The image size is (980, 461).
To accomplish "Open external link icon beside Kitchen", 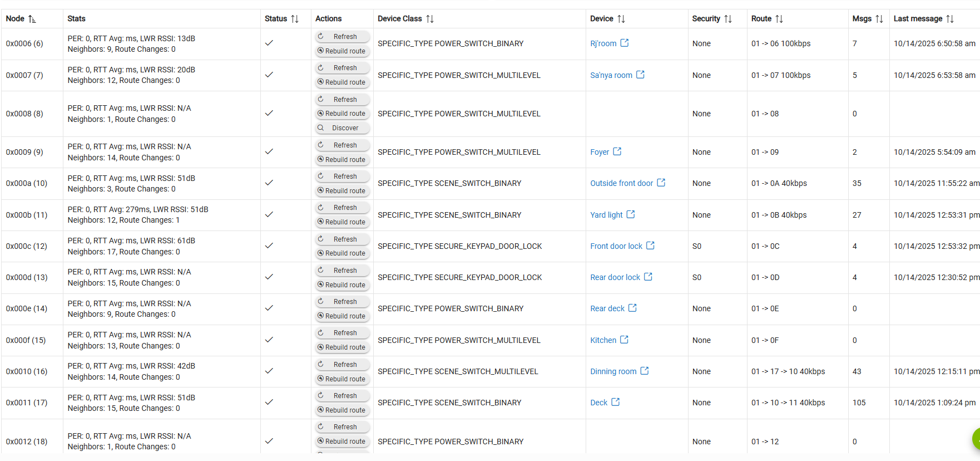I will 625,340.
